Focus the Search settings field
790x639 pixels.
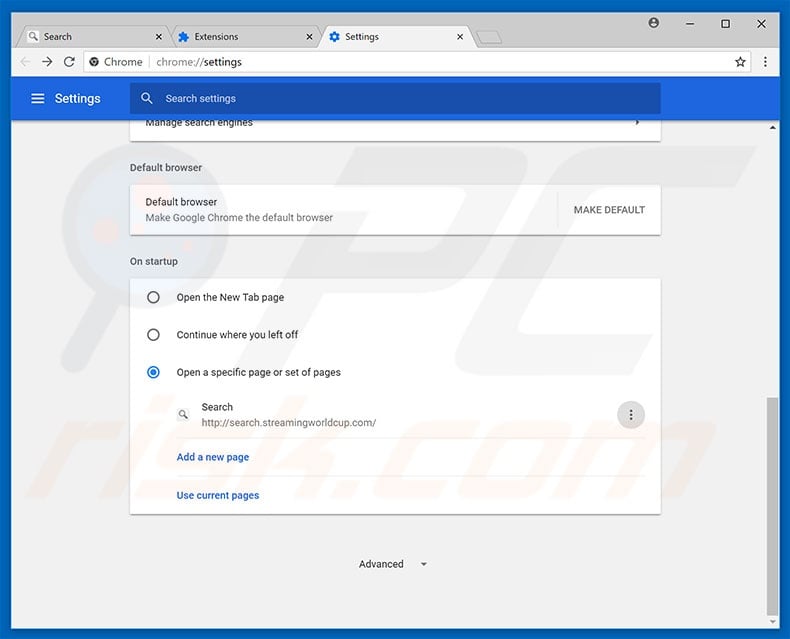point(395,98)
